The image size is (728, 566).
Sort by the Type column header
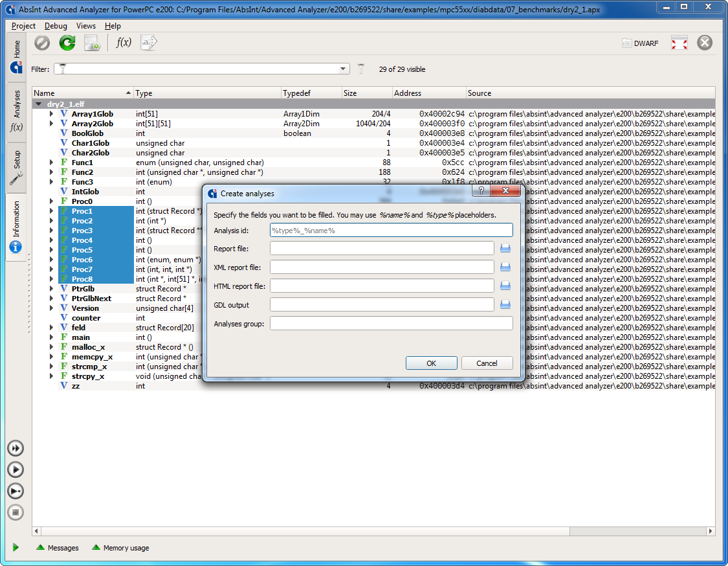click(x=207, y=93)
